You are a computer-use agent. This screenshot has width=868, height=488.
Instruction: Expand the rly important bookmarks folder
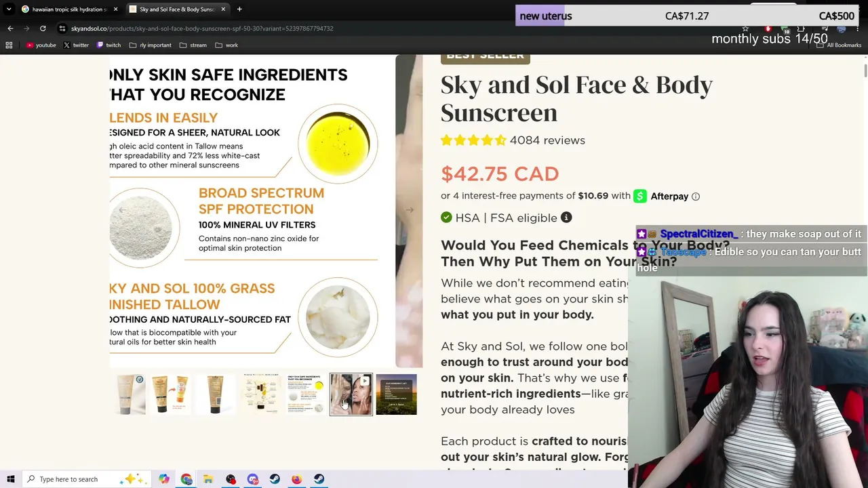(x=151, y=45)
